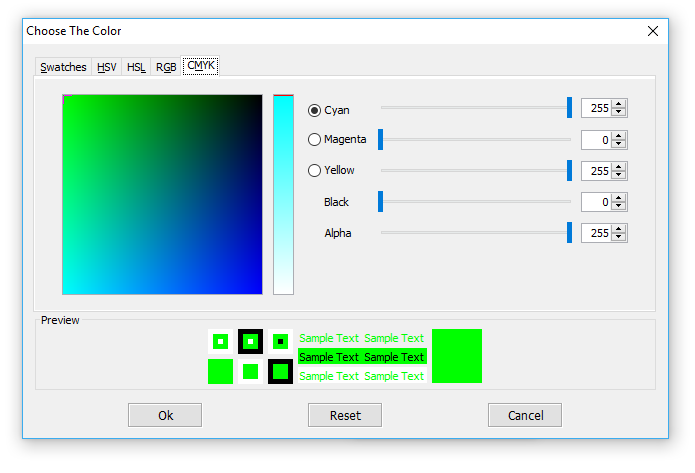Open the HSV tab
Screen dimensions: 695x473
coord(106,67)
